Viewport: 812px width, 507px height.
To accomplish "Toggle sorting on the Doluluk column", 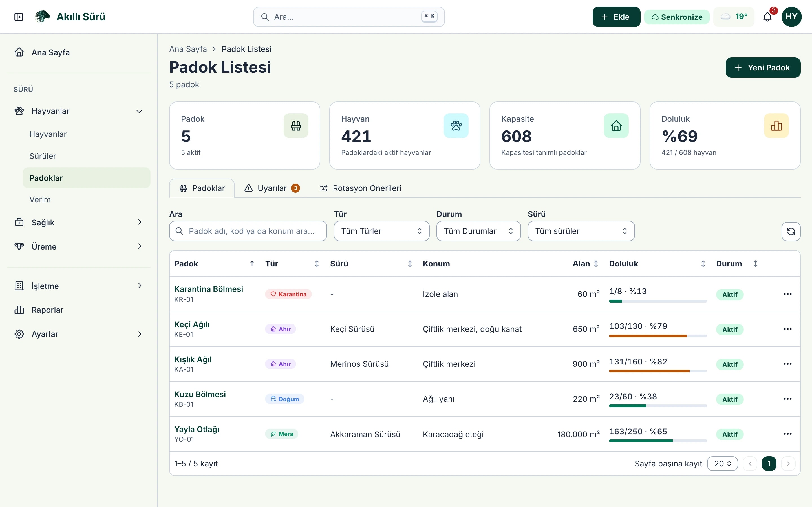I will coord(657,264).
